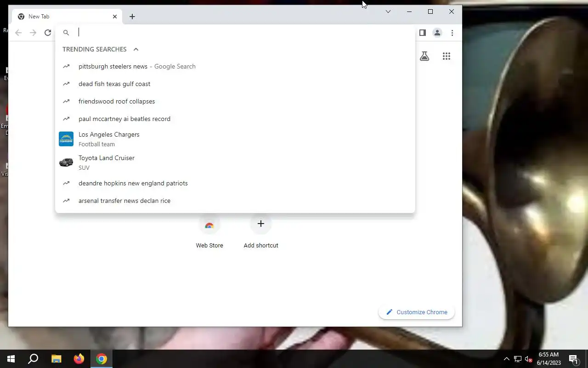
Task: Select paul mccartney ai beatles record
Action: 235,119
